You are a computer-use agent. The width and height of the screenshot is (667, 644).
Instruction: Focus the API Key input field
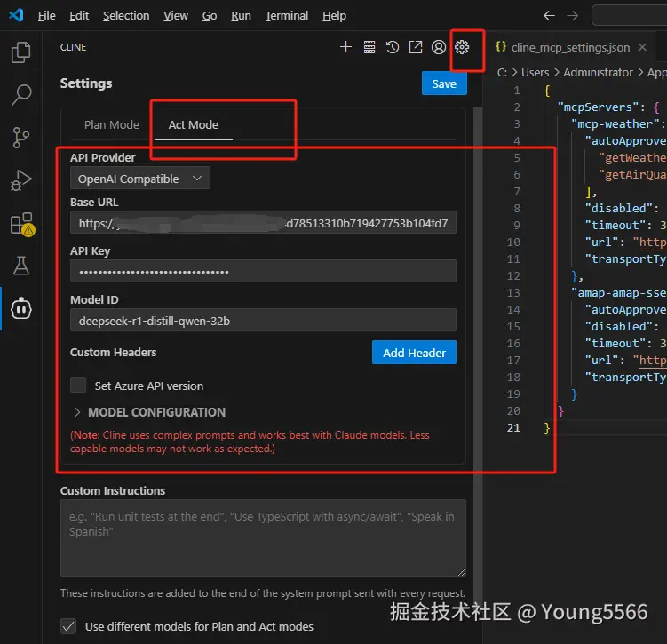(x=263, y=272)
